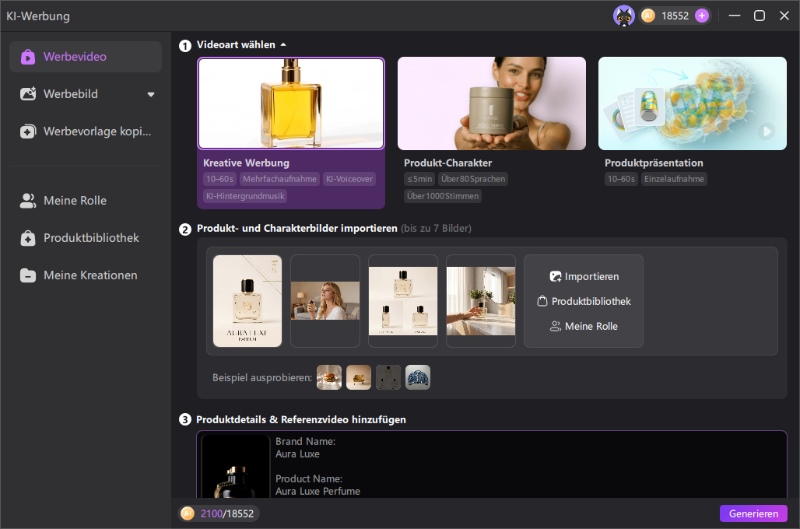The height and width of the screenshot is (529, 800).
Task: Open Werbevorlage kopieren in sidebar
Action: pyautogui.click(x=86, y=132)
